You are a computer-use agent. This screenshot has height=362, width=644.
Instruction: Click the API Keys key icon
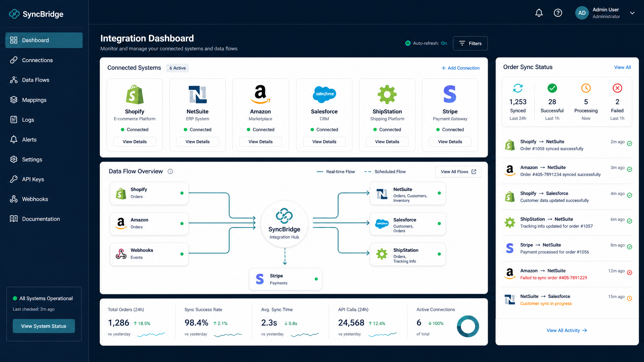pos(14,179)
